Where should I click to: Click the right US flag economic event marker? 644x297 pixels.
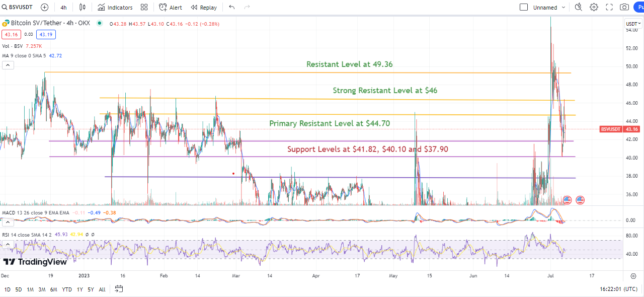(x=580, y=200)
